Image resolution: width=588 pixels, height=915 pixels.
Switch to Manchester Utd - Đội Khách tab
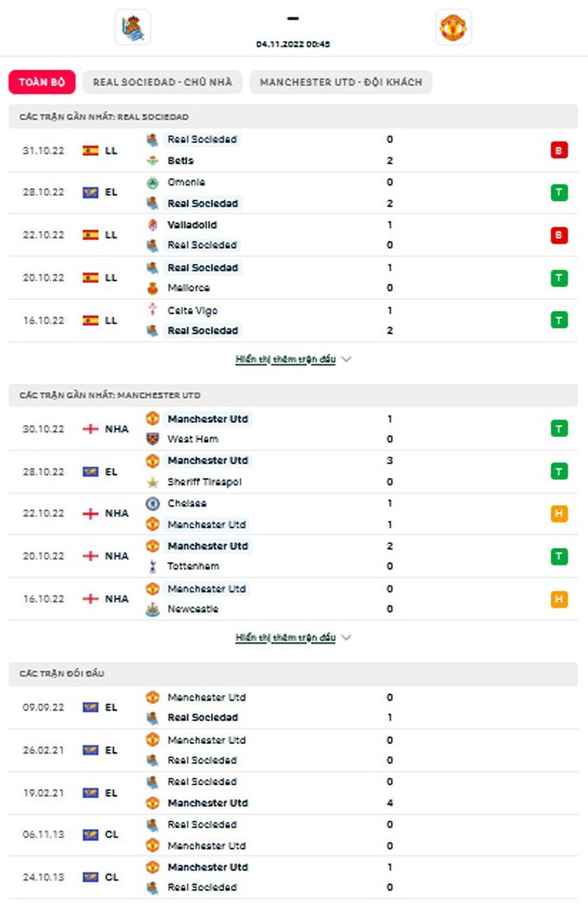tap(341, 82)
